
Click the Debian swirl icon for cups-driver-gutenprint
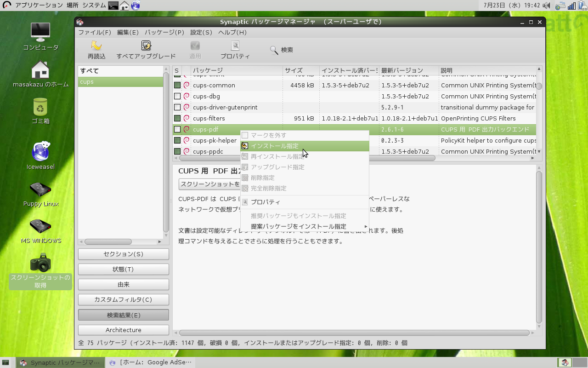tap(187, 107)
